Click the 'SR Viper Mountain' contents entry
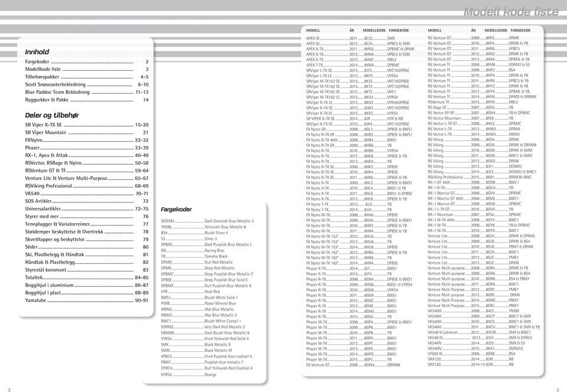 87,133
